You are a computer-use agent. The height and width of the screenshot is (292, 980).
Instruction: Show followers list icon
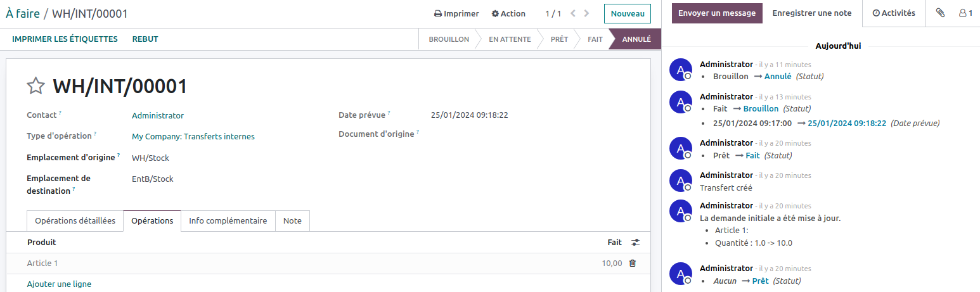965,13
